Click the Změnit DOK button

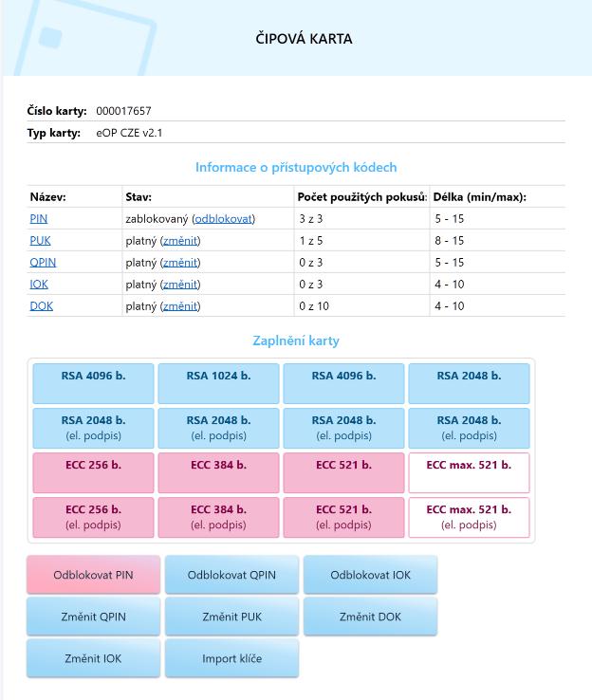[x=370, y=617]
